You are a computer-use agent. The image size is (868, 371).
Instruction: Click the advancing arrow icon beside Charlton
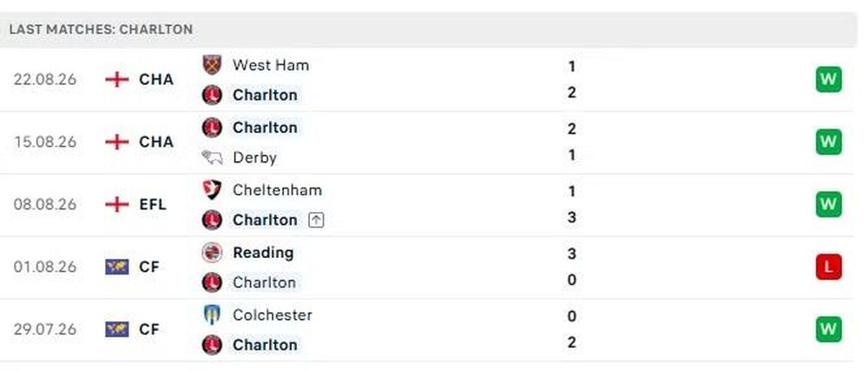[316, 221]
